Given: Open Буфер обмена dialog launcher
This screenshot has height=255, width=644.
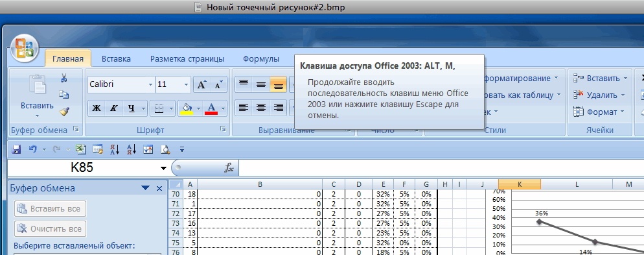Looking at the screenshot, I should 76,130.
